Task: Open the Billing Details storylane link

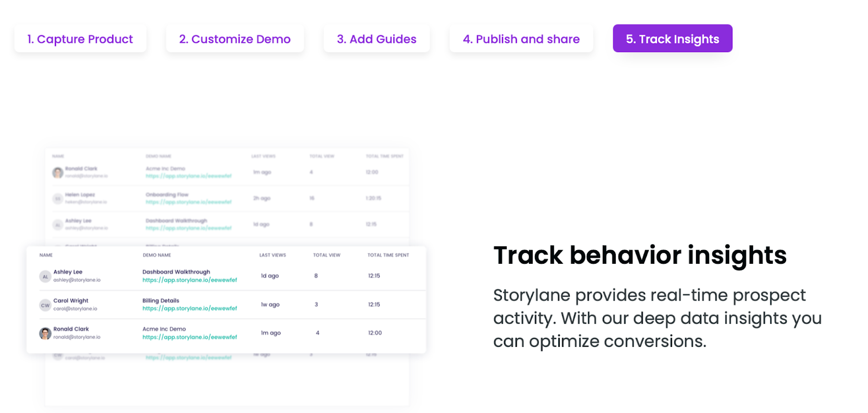Action: tap(190, 308)
